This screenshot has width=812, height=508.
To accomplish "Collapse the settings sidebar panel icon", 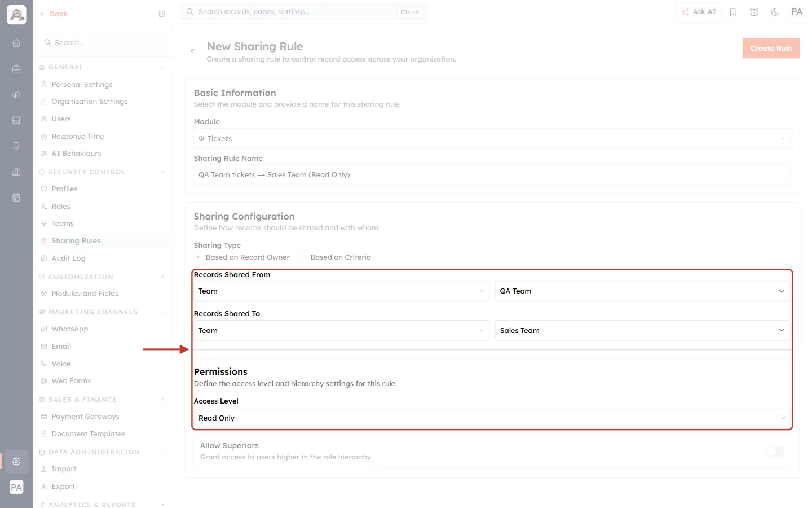I will click(162, 14).
